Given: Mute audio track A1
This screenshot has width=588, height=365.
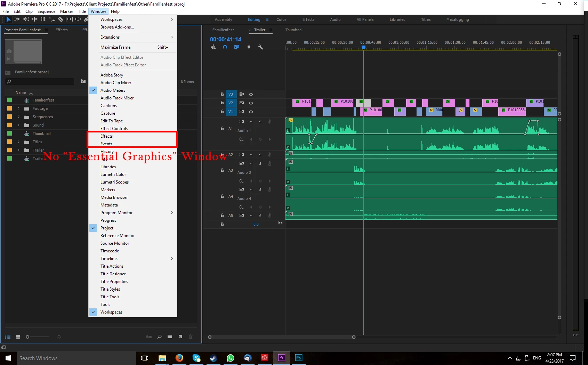Looking at the screenshot, I should click(x=251, y=122).
